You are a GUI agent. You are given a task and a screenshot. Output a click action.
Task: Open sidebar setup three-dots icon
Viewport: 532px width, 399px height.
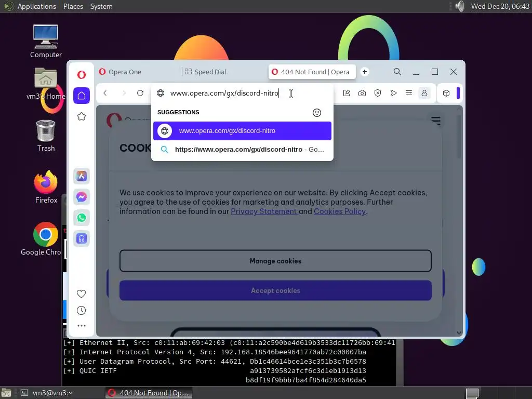point(82,326)
